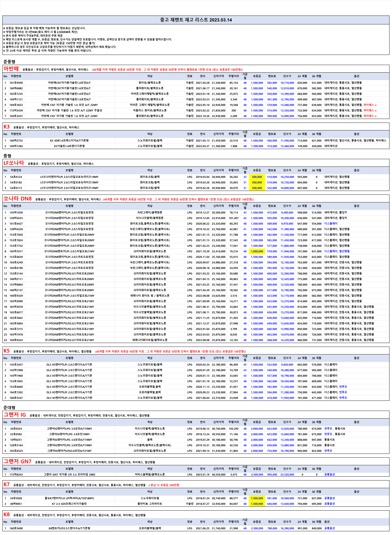Click the buyout price '16,790,000'

click(x=287, y=451)
